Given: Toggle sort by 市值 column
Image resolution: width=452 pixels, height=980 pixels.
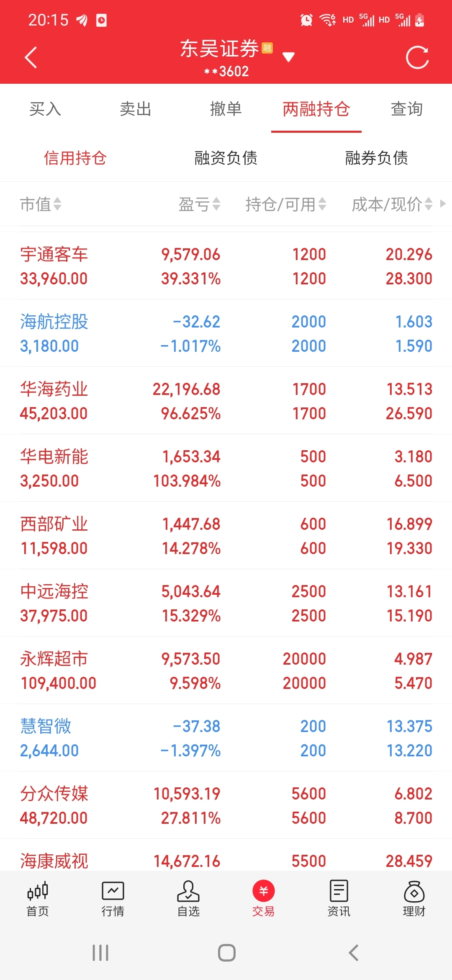Looking at the screenshot, I should [41, 204].
